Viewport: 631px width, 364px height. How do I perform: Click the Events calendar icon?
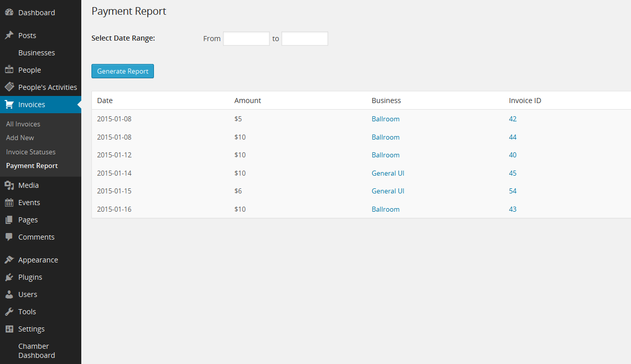(x=9, y=203)
